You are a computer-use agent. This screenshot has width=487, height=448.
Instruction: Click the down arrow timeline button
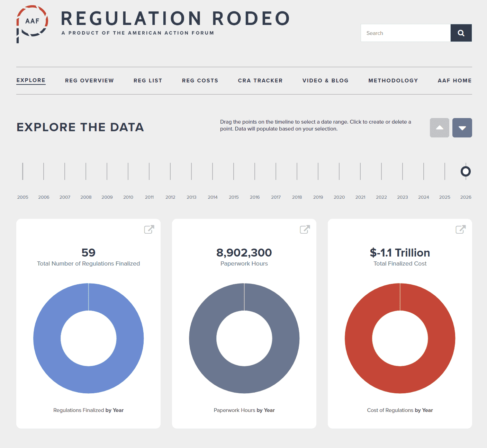pyautogui.click(x=462, y=128)
